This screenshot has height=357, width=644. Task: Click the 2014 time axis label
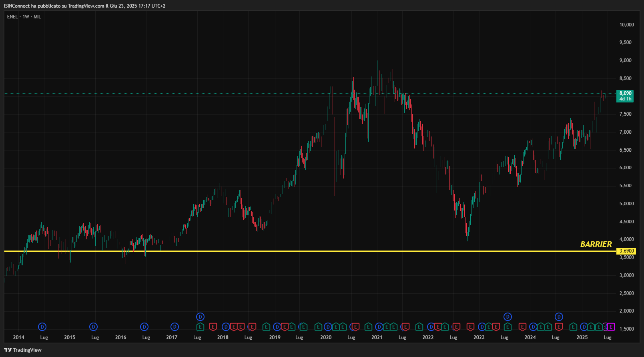(x=18, y=337)
